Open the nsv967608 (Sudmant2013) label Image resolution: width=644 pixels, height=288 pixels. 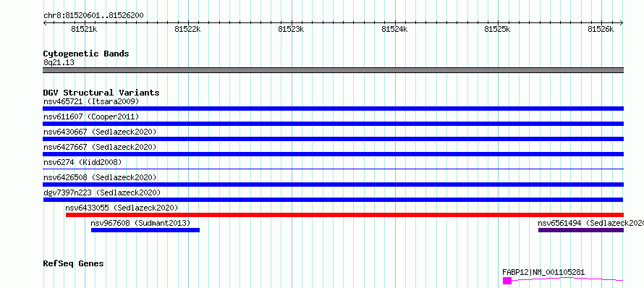(140, 223)
